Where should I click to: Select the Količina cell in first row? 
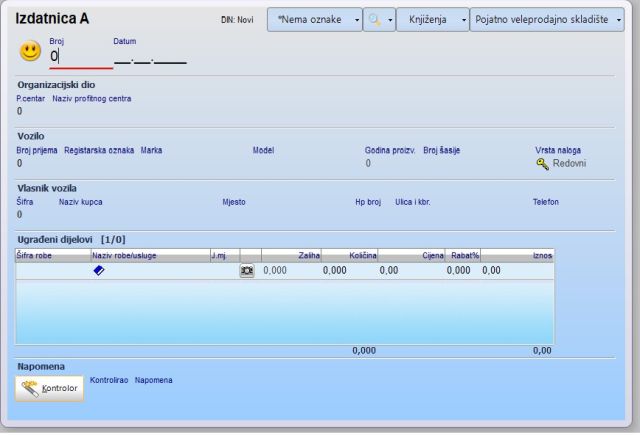(350, 270)
